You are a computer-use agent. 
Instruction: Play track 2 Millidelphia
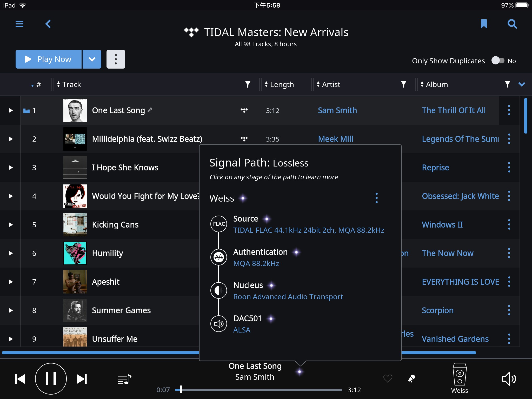coord(11,139)
